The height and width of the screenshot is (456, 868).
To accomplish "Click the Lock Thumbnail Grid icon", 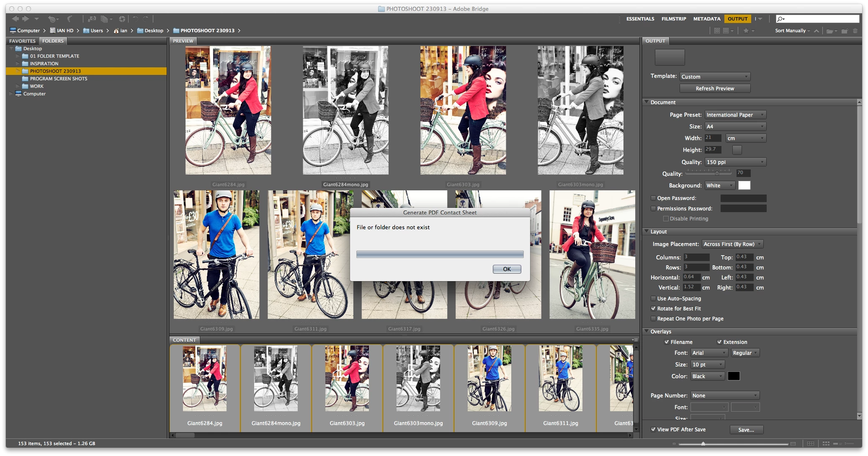I will tap(811, 443).
